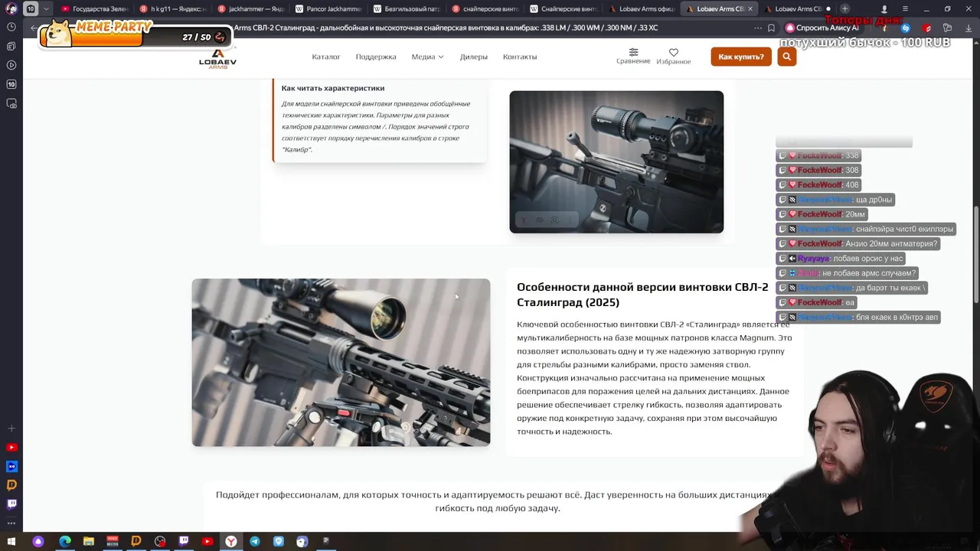
Task: Switch to the Государства Зелен YouTube tab
Action: click(x=94, y=8)
